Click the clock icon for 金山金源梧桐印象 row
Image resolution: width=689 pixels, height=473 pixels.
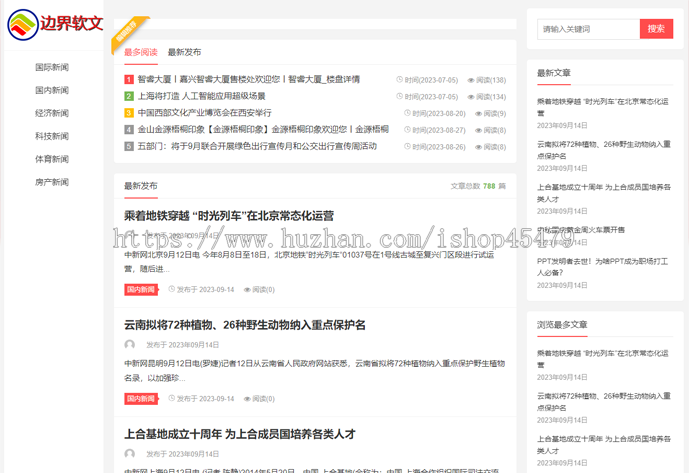pos(407,130)
